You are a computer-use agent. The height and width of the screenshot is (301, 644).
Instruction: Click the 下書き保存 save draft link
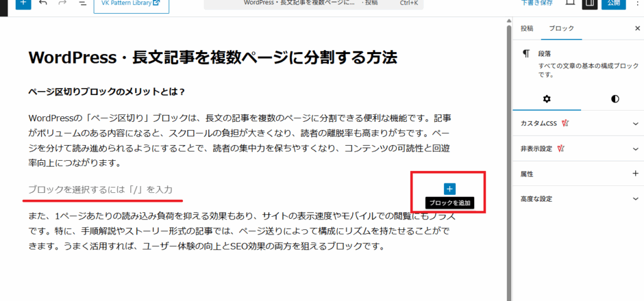(x=537, y=3)
